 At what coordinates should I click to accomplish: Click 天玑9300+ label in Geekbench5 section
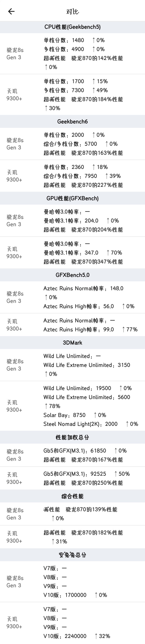click(14, 95)
